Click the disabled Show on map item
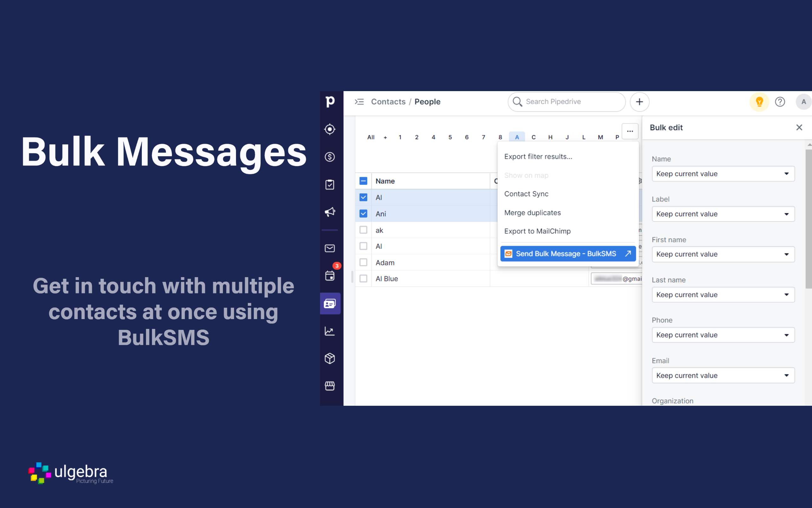The image size is (812, 508). 568,175
